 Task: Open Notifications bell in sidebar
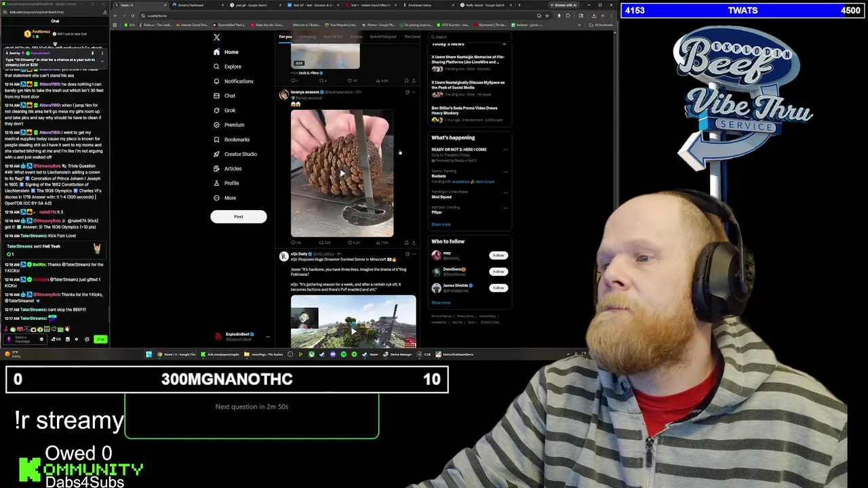coord(233,81)
